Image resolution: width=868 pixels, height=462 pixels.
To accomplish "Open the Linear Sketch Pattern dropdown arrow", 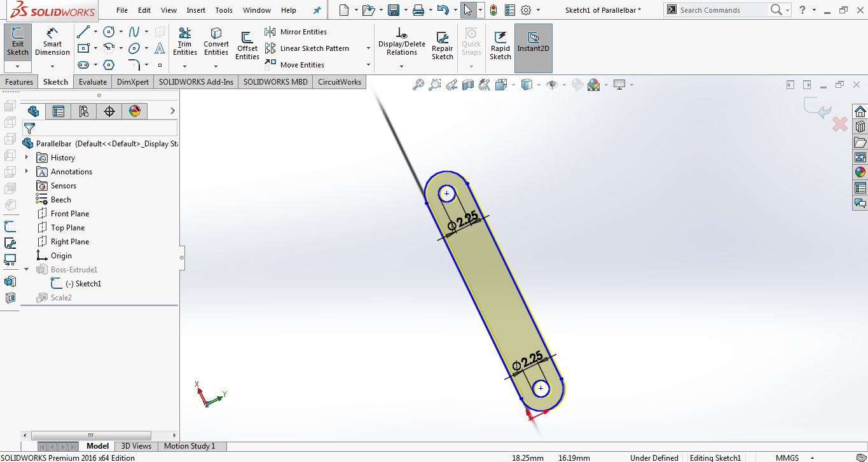I will 368,48.
